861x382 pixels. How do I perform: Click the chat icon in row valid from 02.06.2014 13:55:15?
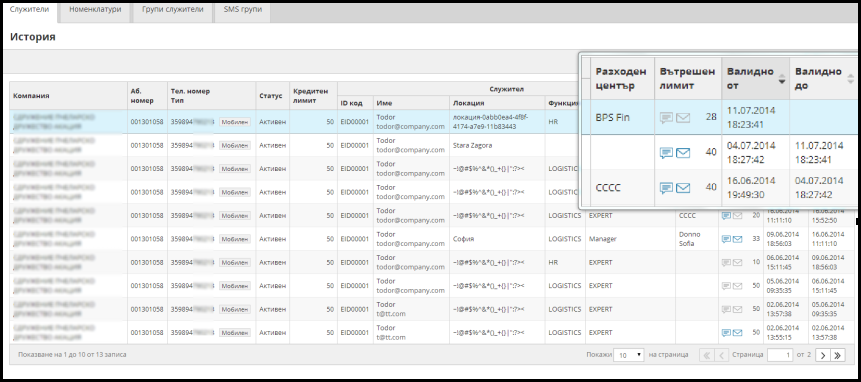click(726, 333)
